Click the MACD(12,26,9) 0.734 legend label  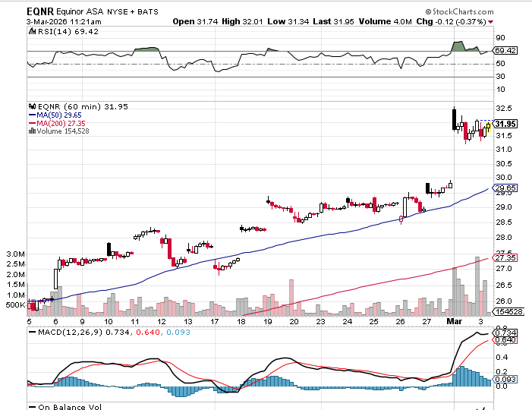(80, 333)
